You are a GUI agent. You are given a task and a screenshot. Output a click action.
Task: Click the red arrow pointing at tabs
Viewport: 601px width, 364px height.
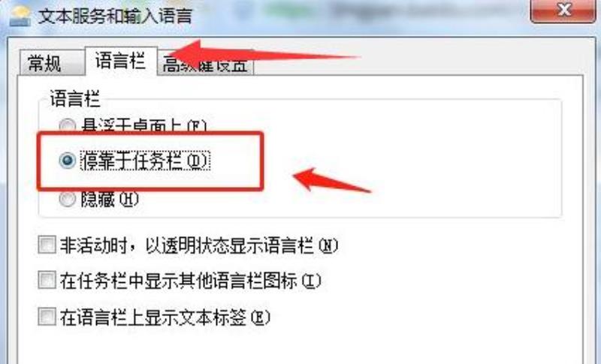tap(262, 54)
